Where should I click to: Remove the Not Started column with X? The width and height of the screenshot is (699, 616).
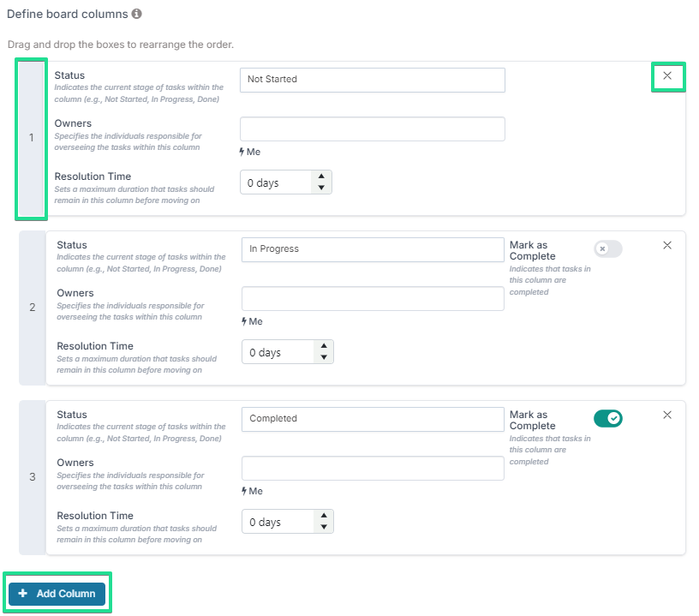[x=667, y=75]
